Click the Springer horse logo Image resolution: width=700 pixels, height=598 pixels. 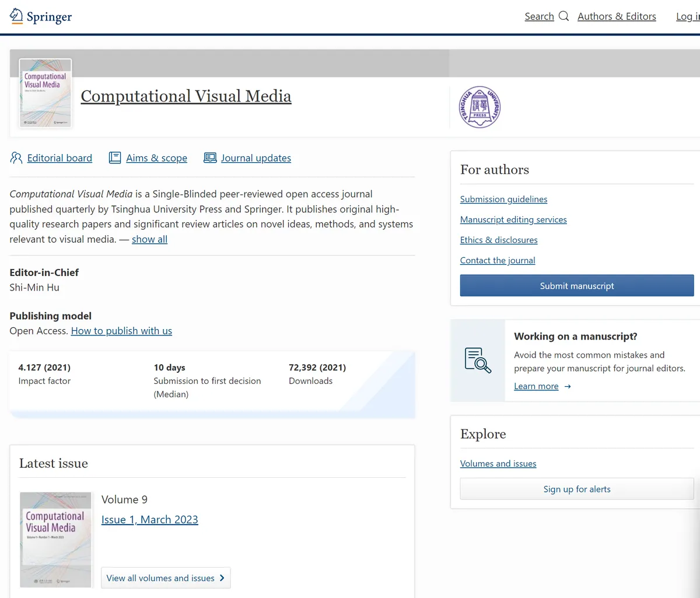(16, 16)
